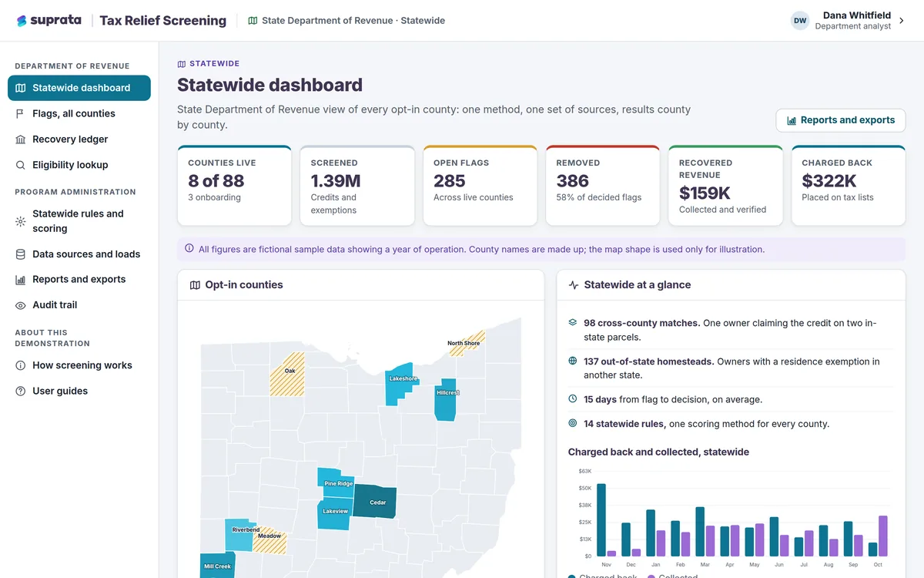Select Riverbend county on the map
This screenshot has width=924, height=578.
[x=239, y=534]
